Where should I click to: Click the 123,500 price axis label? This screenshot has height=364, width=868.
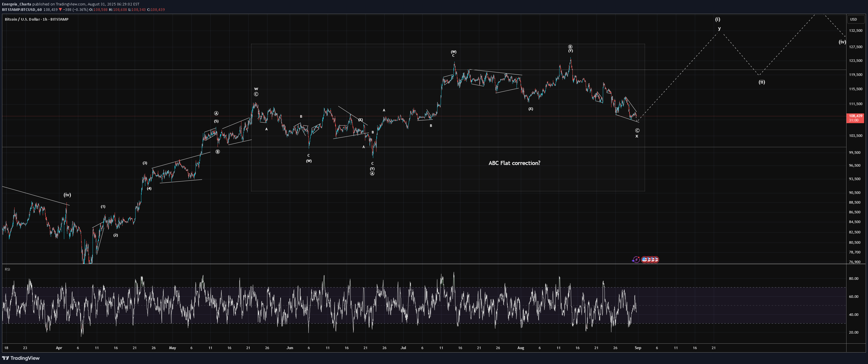(x=856, y=61)
